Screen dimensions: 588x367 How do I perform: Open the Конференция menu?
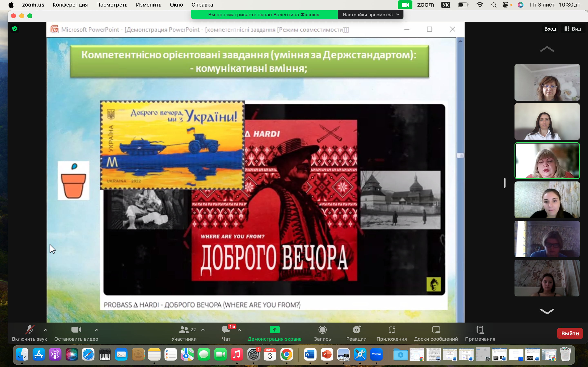click(70, 5)
